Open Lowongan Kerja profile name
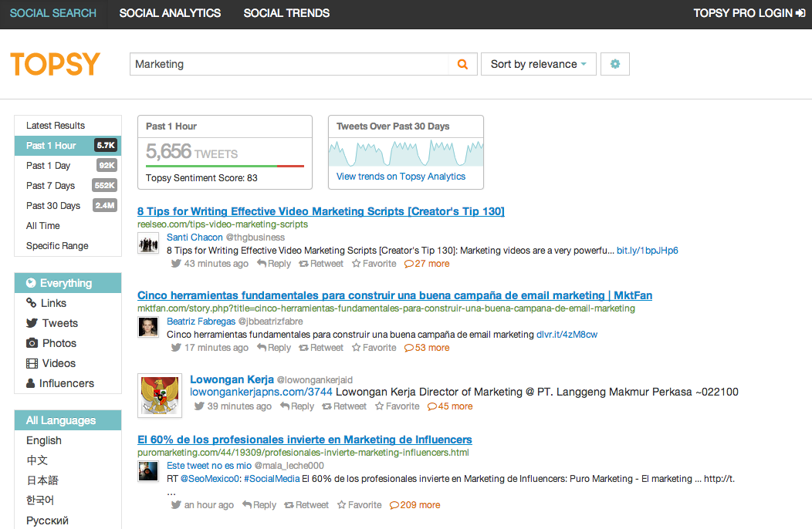 (x=232, y=379)
